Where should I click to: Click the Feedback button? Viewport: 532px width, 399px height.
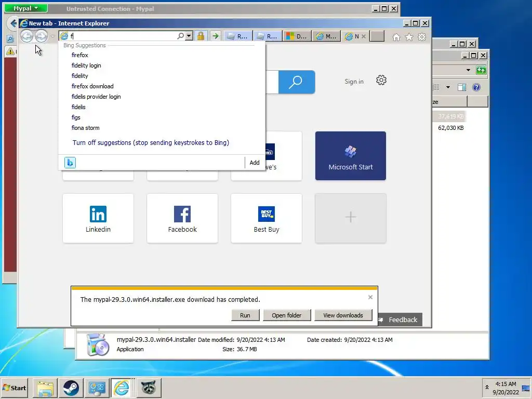point(400,320)
